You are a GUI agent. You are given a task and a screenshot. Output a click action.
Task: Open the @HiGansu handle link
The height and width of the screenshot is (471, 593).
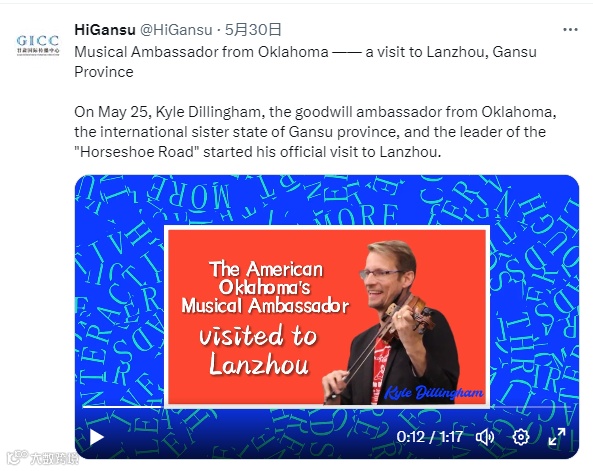coord(176,30)
